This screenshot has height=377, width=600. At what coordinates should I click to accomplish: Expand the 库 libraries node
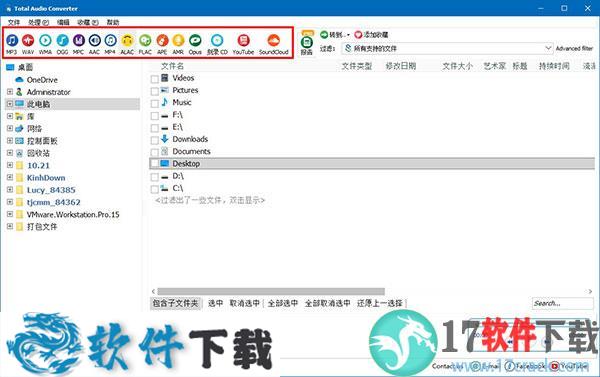coord(10,116)
